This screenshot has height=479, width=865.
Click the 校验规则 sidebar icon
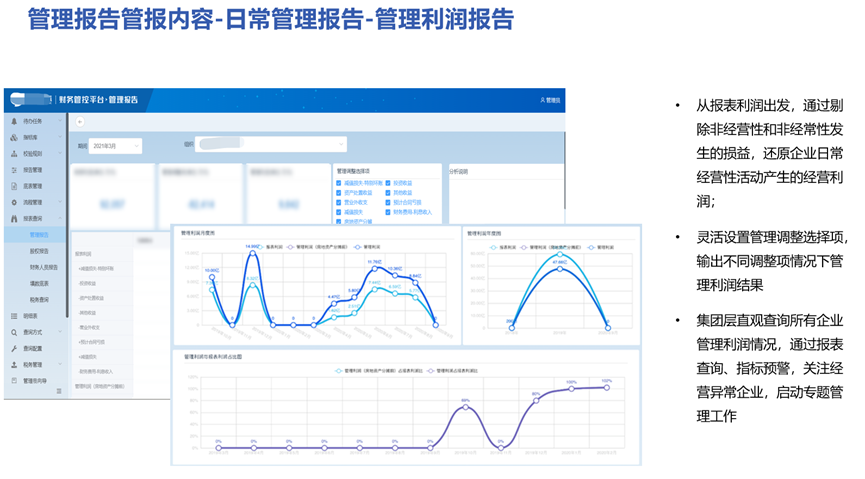14,154
